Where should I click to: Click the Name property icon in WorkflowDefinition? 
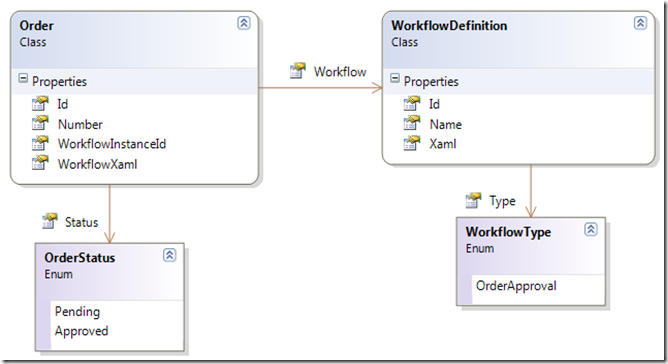click(x=412, y=124)
